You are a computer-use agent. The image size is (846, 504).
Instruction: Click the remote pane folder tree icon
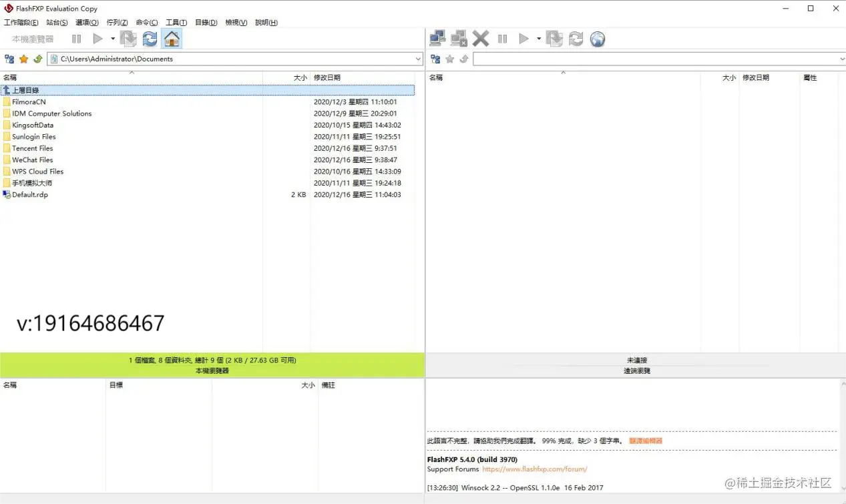435,59
